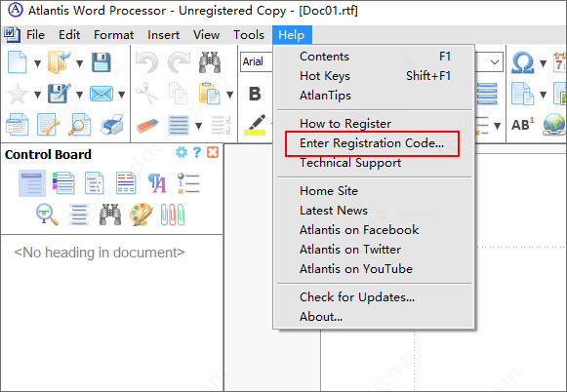Close the Control Board panel

click(x=213, y=152)
